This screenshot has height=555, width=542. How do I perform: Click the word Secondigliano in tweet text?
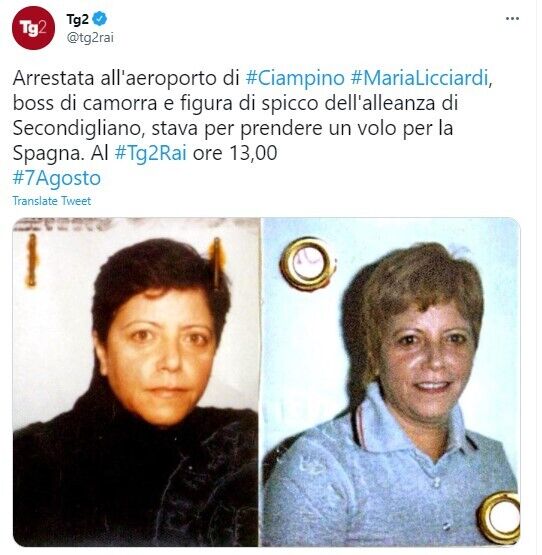(77, 128)
